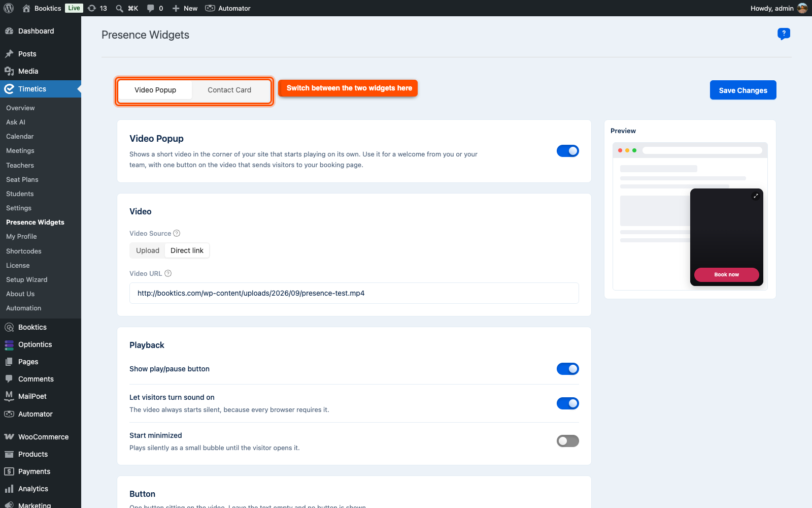Click the WordPress logo icon

(9, 8)
